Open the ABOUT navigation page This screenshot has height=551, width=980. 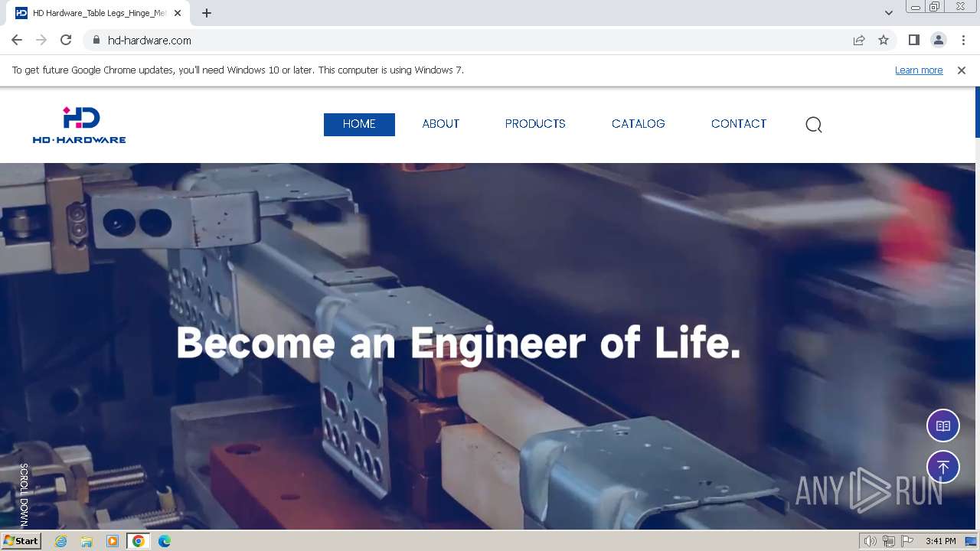441,124
